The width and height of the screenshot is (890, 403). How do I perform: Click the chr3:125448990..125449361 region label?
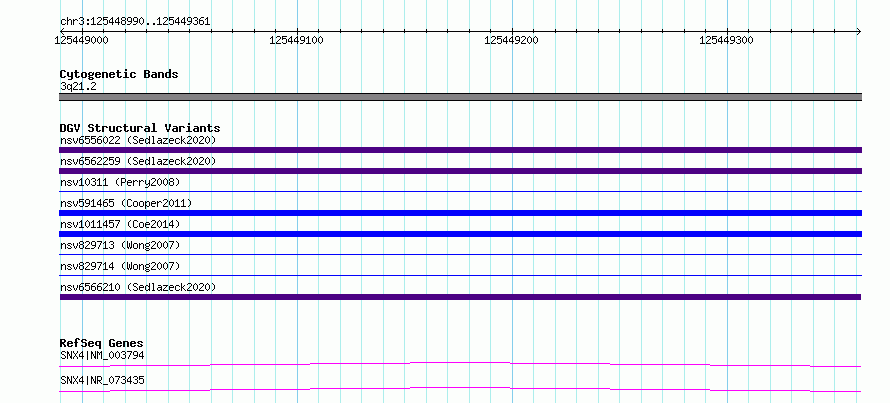tap(135, 22)
